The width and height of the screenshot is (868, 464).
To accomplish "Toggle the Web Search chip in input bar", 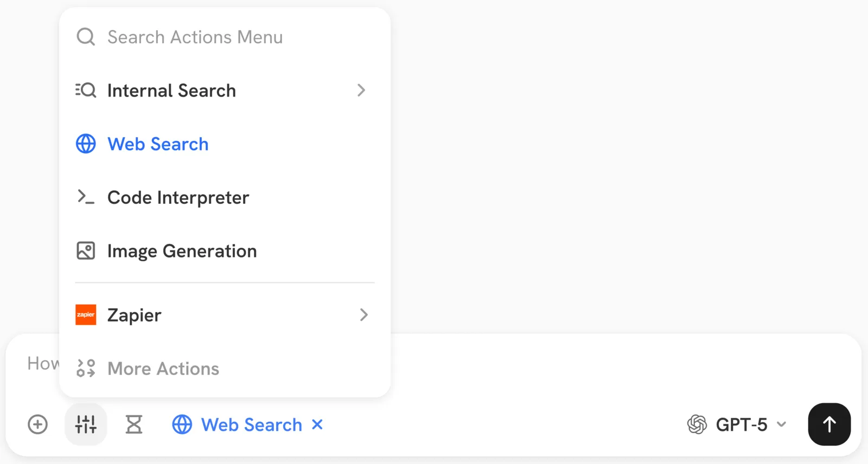I will click(247, 424).
